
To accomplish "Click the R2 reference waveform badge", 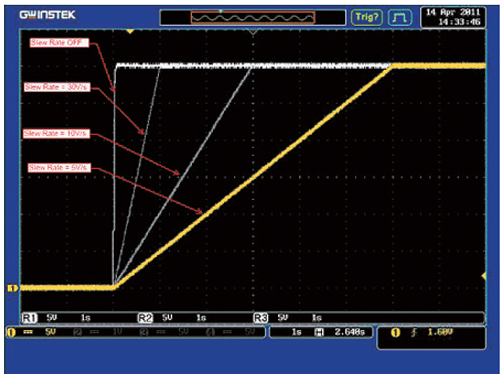I will (145, 318).
